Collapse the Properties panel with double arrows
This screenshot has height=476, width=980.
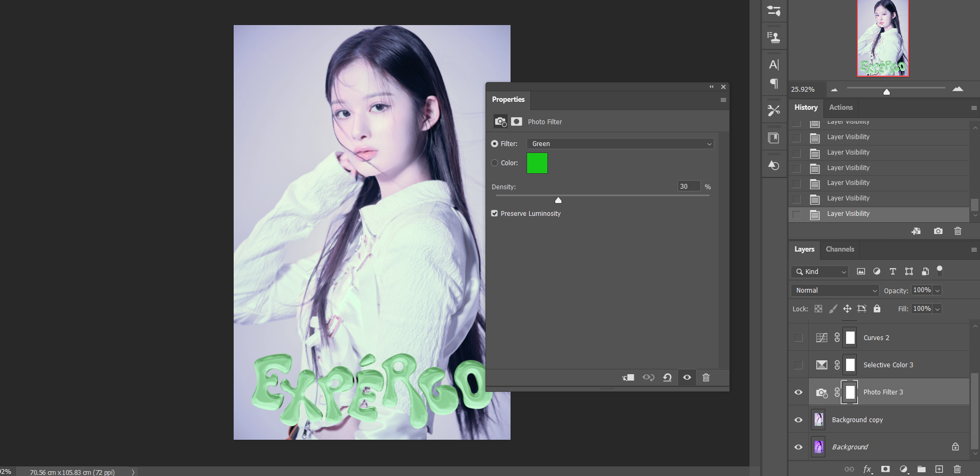click(x=711, y=87)
